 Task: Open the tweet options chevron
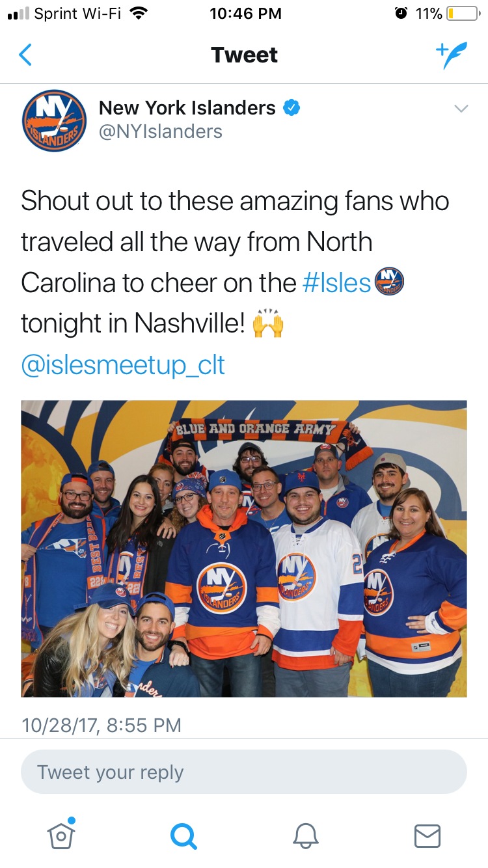pyautogui.click(x=461, y=108)
